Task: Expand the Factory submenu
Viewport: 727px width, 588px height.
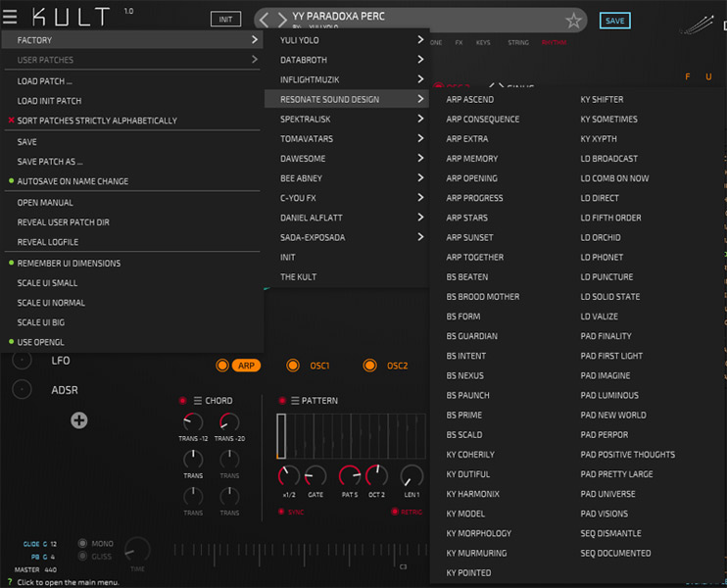Action: (x=131, y=40)
